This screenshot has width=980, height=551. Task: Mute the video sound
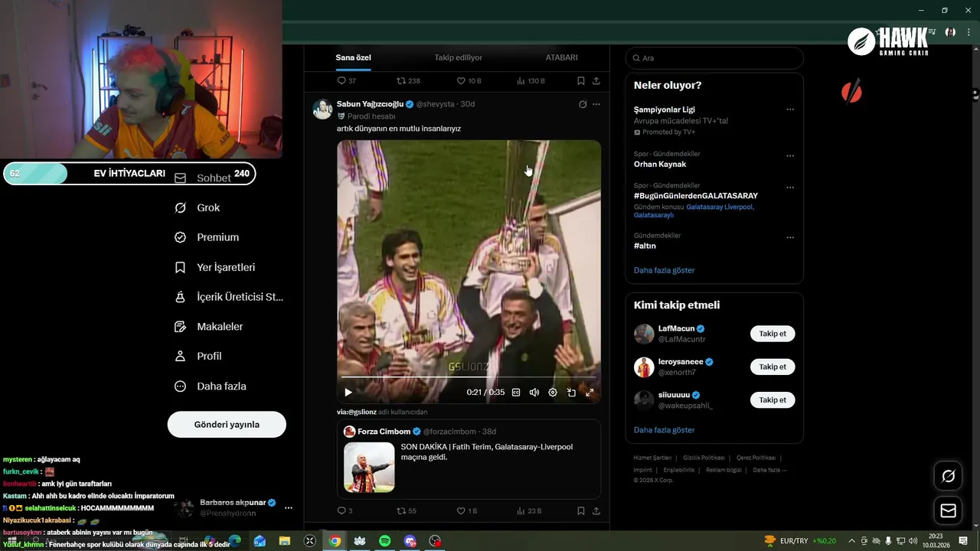[534, 393]
